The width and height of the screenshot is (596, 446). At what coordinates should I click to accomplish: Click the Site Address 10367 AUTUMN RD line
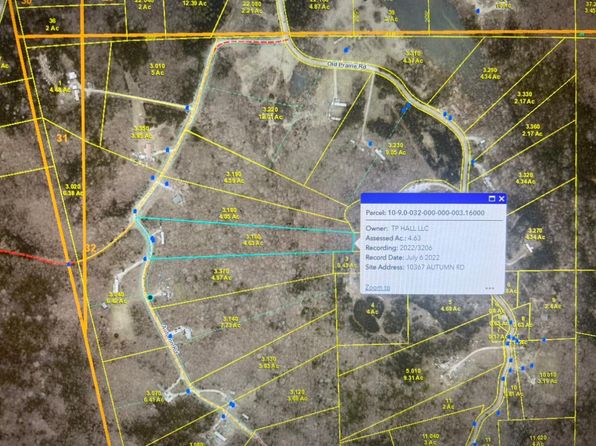coord(415,267)
